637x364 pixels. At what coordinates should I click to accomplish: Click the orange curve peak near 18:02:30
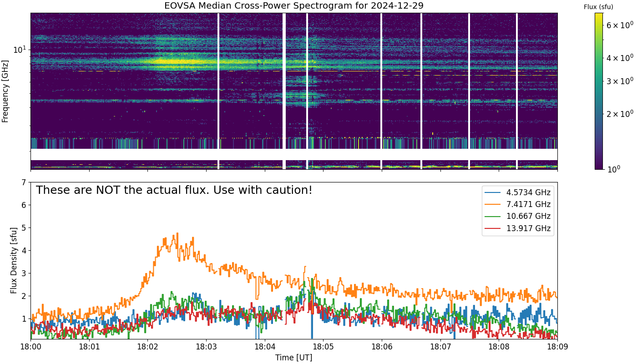[x=177, y=234]
